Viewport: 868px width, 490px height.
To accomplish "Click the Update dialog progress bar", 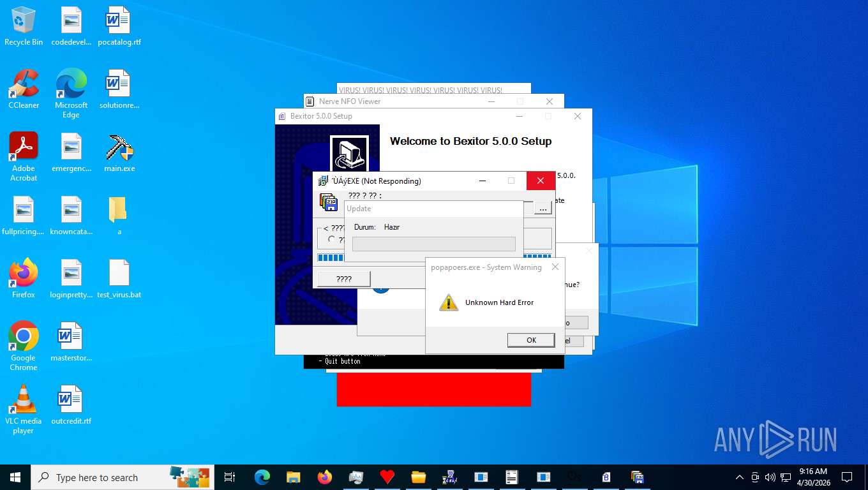I will point(433,244).
